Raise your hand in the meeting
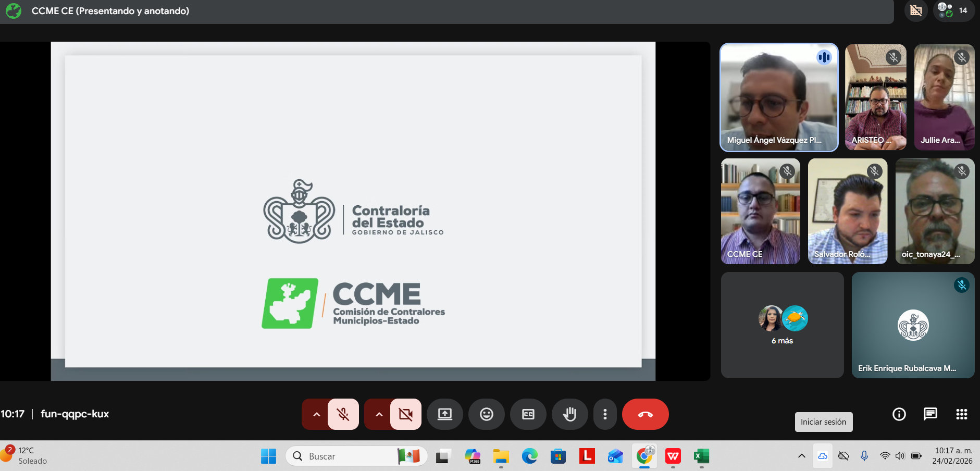The image size is (980, 471). tap(570, 414)
